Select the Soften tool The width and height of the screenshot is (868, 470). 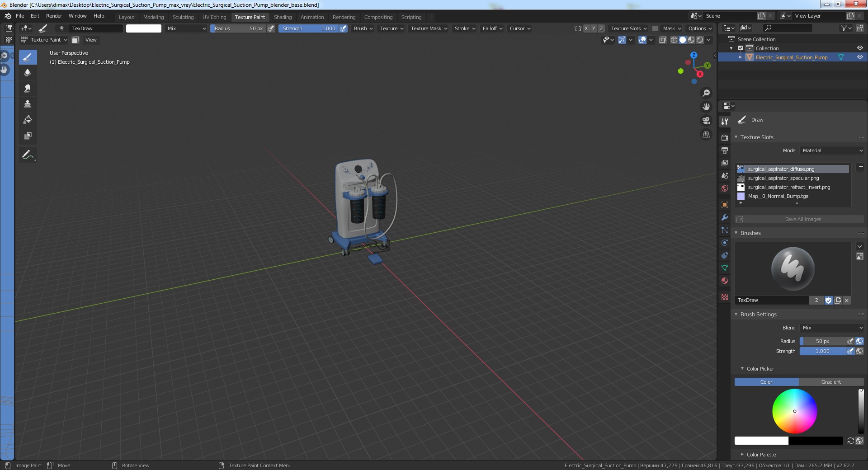tap(28, 72)
